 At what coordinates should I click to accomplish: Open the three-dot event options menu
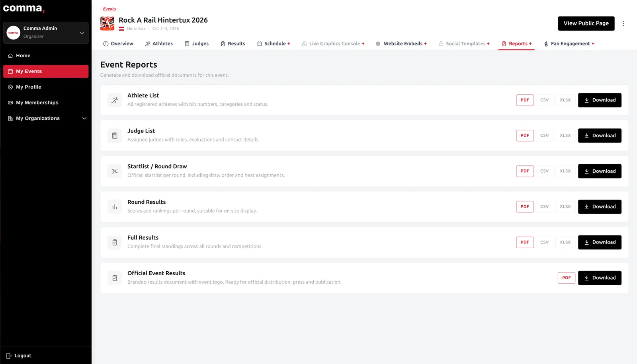click(x=623, y=23)
